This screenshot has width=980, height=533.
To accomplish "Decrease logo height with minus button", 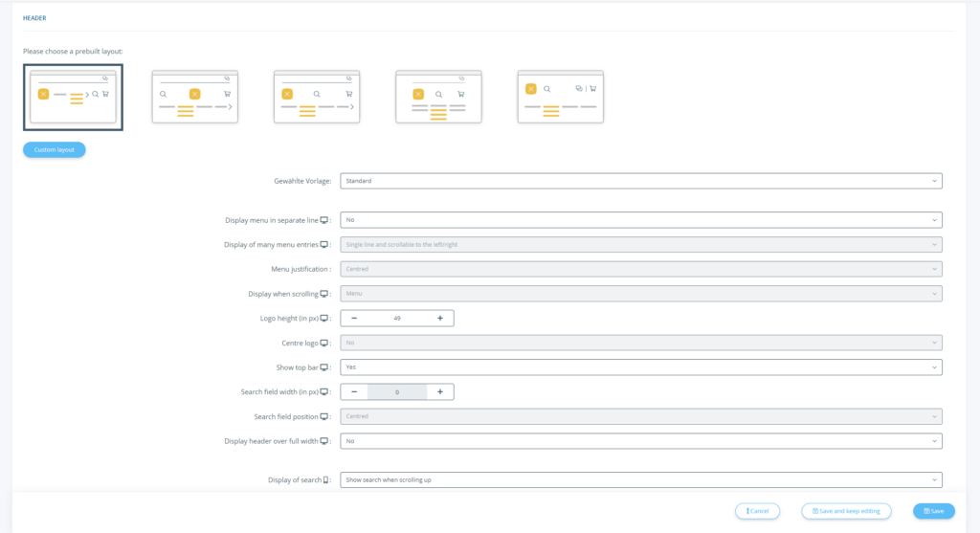I will (x=354, y=318).
